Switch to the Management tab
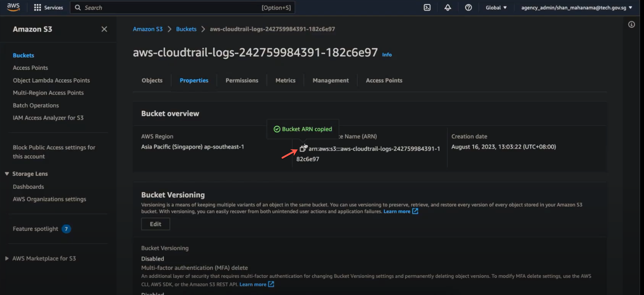This screenshot has height=295, width=644. (330, 80)
